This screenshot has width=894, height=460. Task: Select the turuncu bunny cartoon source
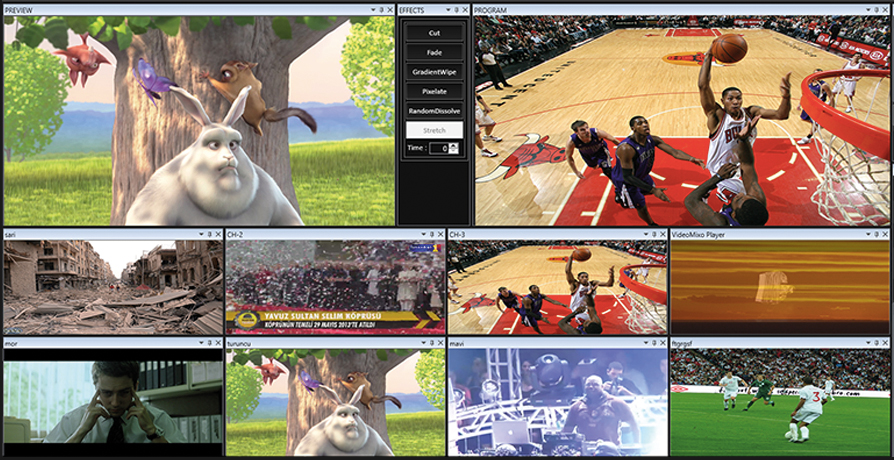(x=335, y=402)
